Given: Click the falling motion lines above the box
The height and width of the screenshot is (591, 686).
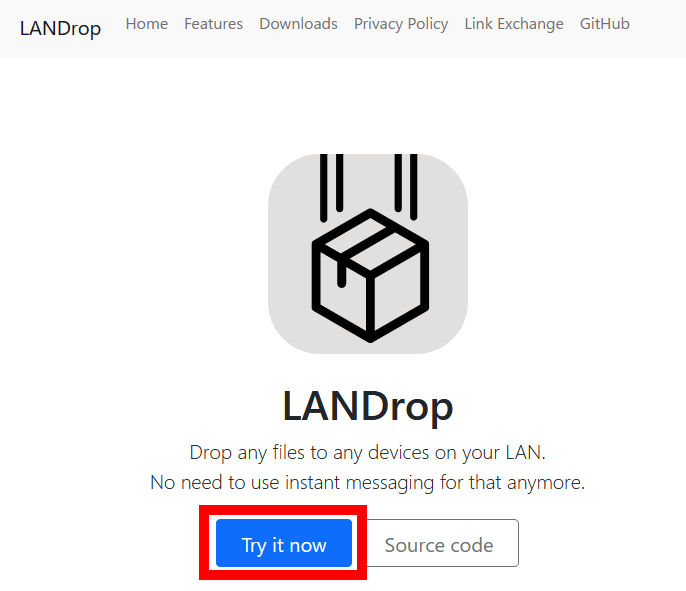Looking at the screenshot, I should 368,187.
